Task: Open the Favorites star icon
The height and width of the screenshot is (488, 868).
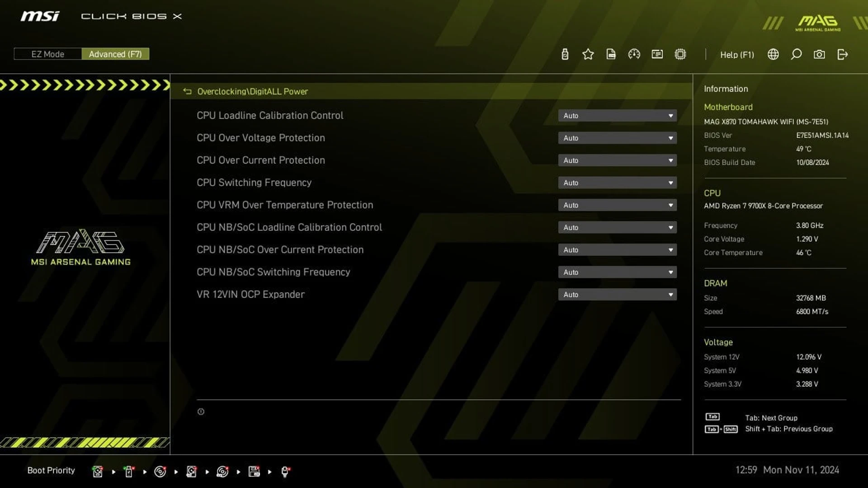Action: point(588,54)
